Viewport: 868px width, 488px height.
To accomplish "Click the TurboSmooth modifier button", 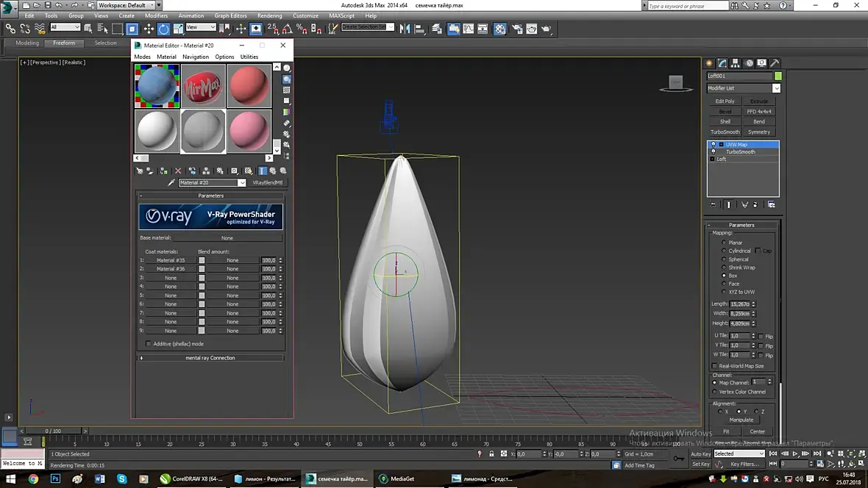I will point(725,132).
